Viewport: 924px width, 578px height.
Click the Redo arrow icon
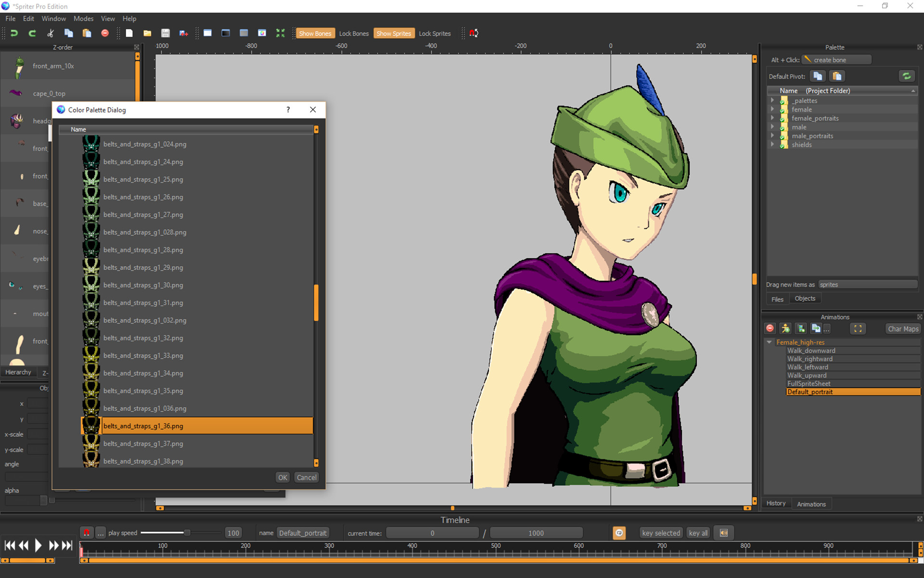[32, 33]
